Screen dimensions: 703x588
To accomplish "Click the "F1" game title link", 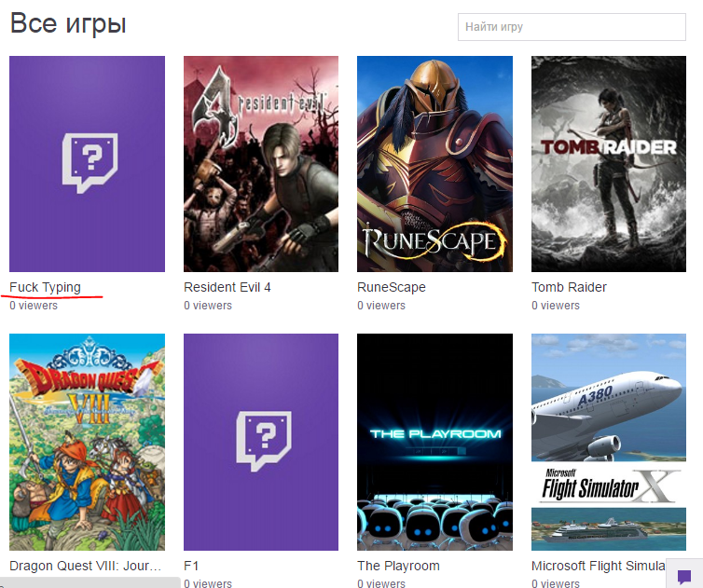I will click(x=191, y=566).
